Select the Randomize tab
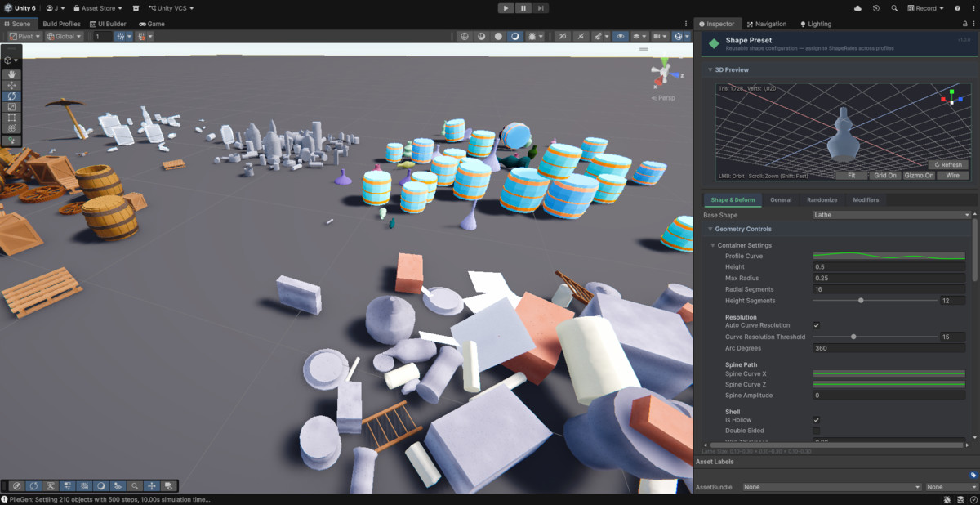 pyautogui.click(x=822, y=199)
